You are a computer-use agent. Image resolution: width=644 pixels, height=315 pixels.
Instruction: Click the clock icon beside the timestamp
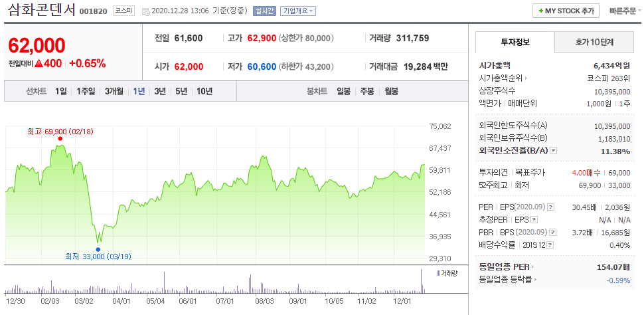[x=146, y=11]
